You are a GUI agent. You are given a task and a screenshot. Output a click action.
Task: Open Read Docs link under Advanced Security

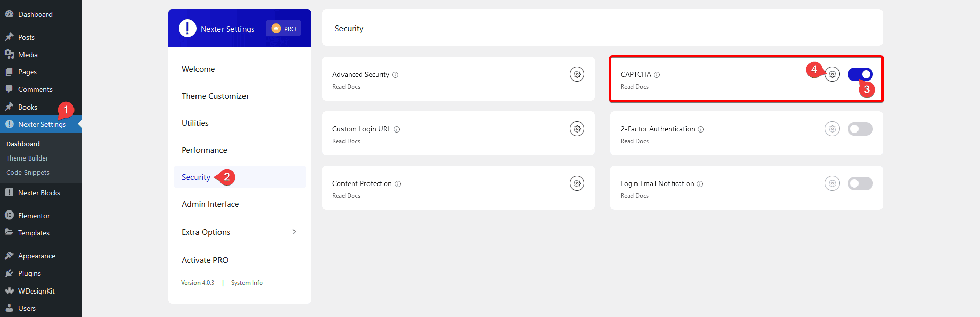(x=346, y=87)
